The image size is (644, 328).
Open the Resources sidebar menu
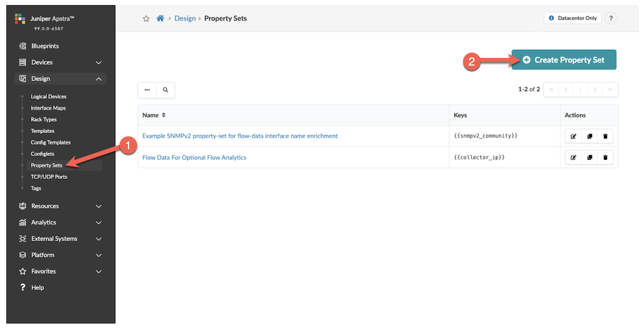point(60,206)
